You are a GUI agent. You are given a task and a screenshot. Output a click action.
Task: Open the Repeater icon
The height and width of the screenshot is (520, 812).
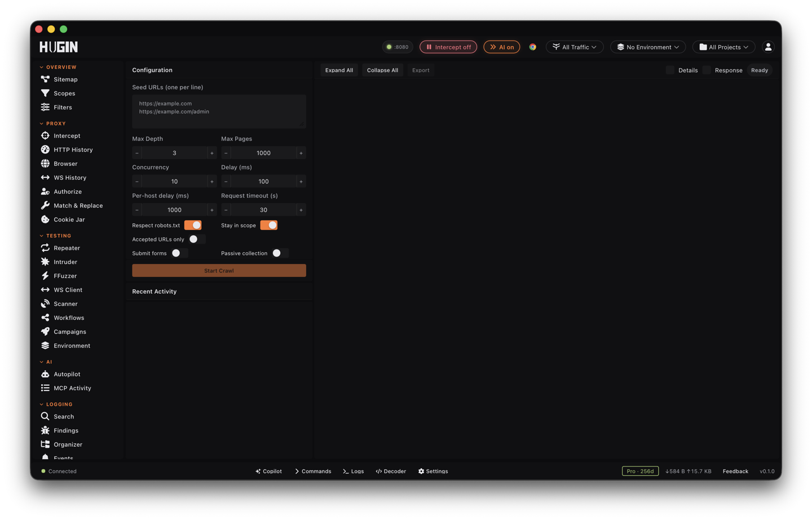click(x=45, y=248)
